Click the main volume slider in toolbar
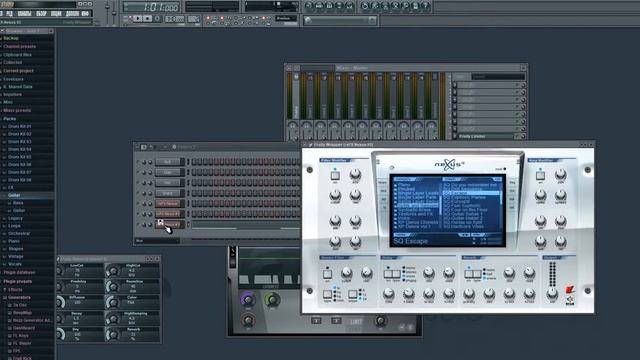 pyautogui.click(x=108, y=7)
